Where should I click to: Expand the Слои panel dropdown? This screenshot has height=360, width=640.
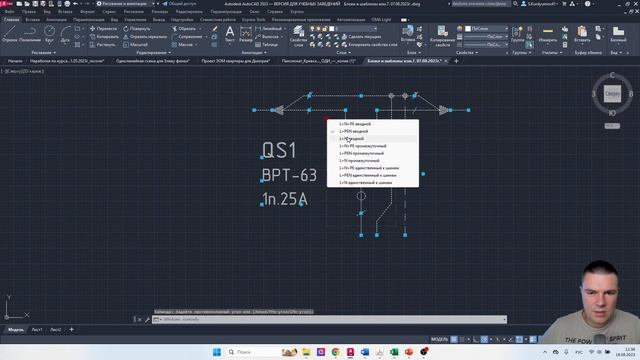344,53
